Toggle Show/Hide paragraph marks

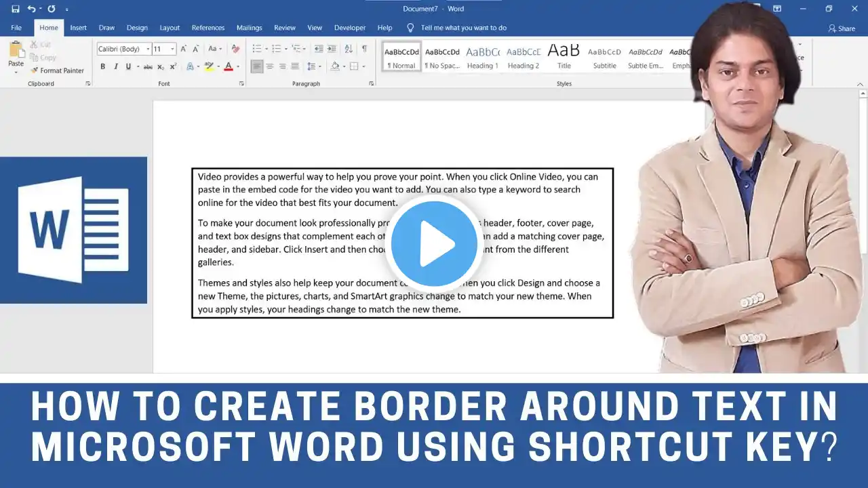coord(364,49)
